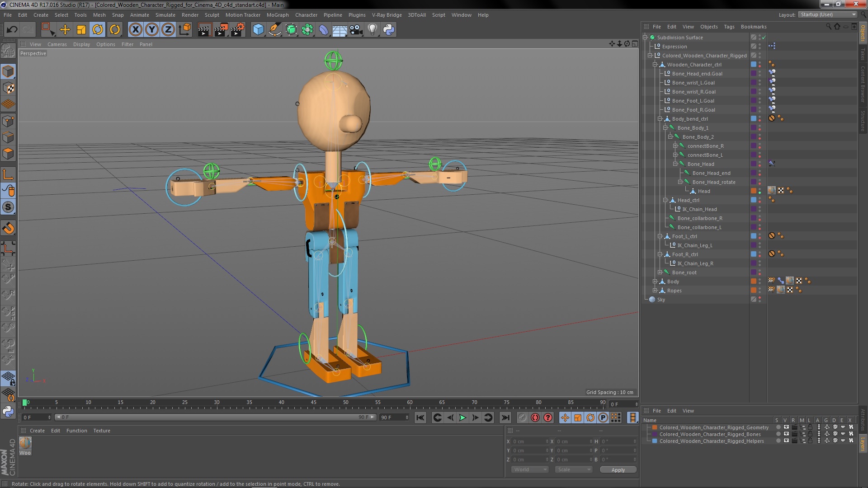Open the Simulate menu
The height and width of the screenshot is (488, 868).
[165, 15]
